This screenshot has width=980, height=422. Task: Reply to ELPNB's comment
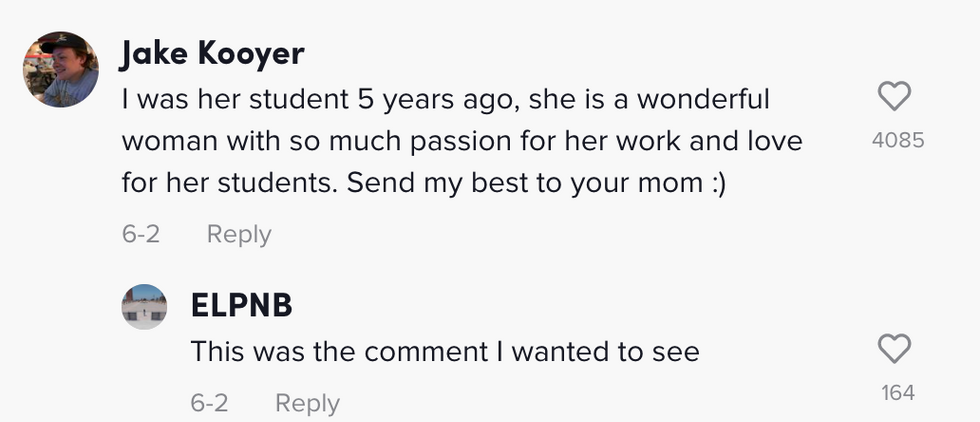pos(307,403)
